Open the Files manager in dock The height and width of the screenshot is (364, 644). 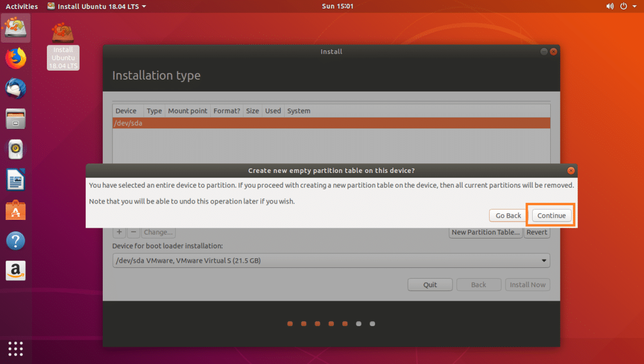pyautogui.click(x=16, y=119)
